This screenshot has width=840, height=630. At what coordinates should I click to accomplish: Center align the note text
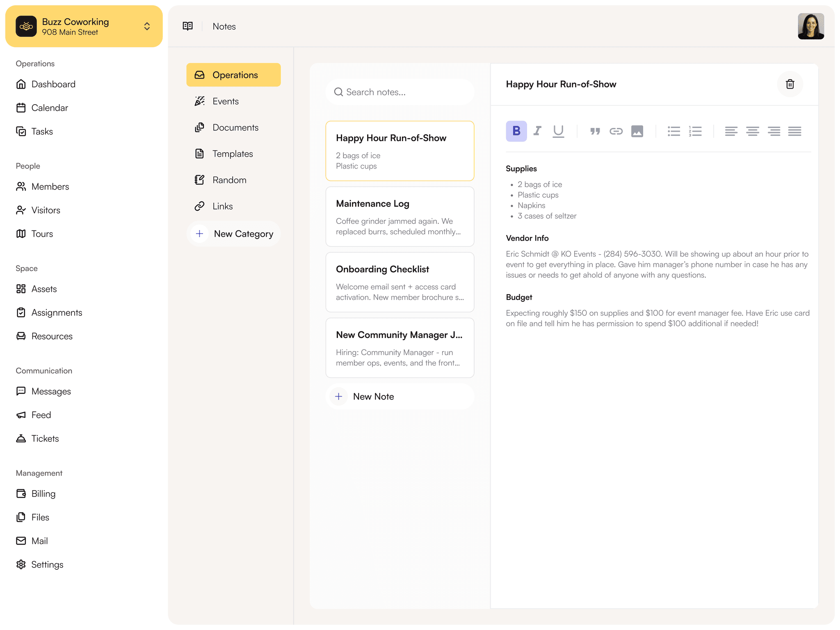coord(752,131)
